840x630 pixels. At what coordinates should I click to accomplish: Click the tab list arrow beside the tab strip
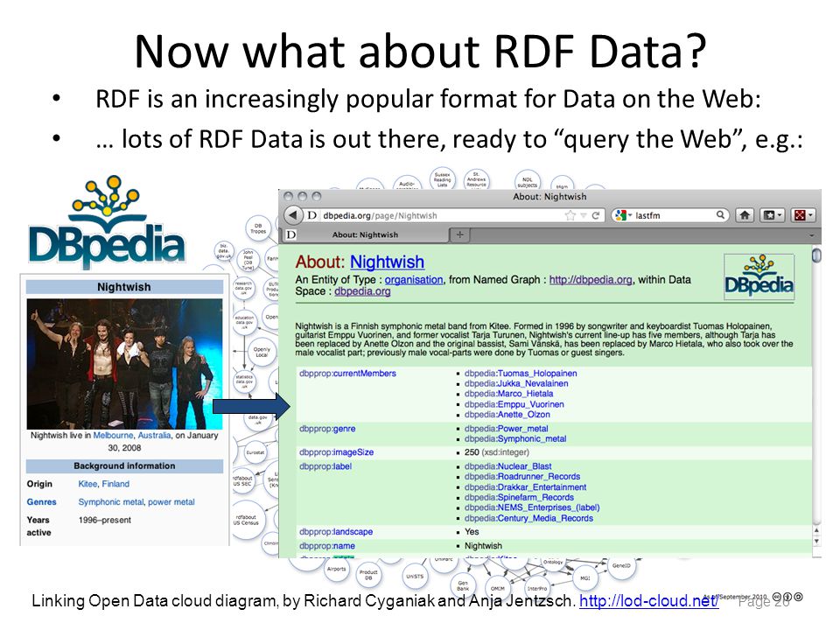click(812, 235)
